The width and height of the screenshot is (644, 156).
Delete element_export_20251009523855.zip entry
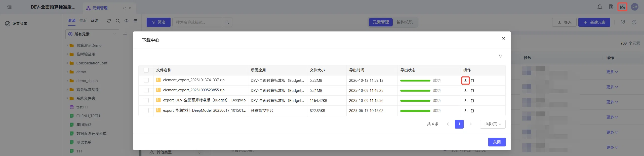pos(472,91)
